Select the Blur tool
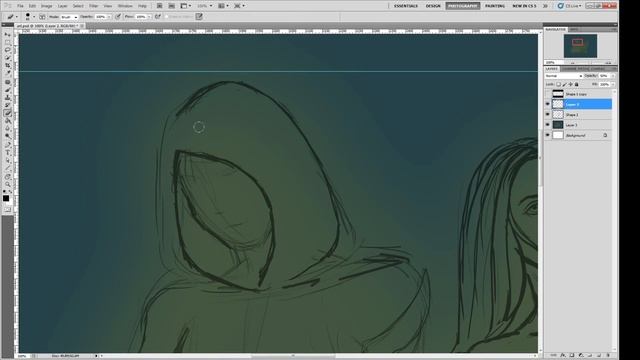The height and width of the screenshot is (360, 640). pyautogui.click(x=7, y=128)
